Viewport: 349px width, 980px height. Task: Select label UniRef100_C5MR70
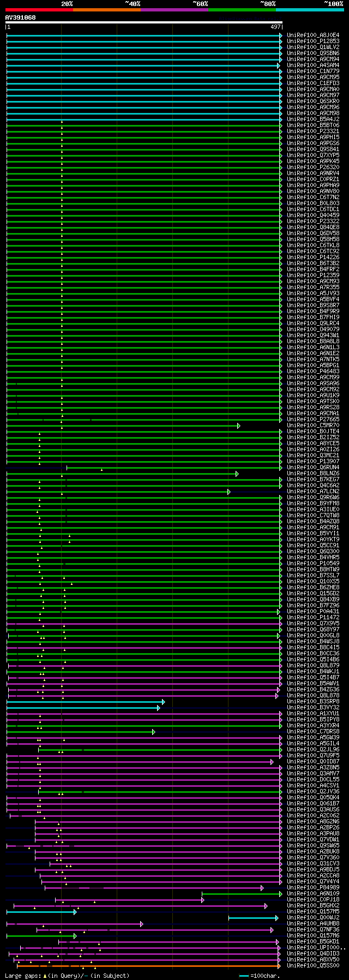pos(313,426)
